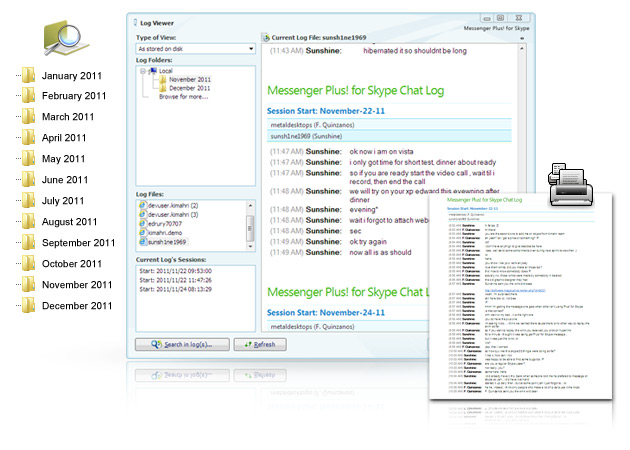Click the Log Files list scrollbar thumb

coord(250,227)
